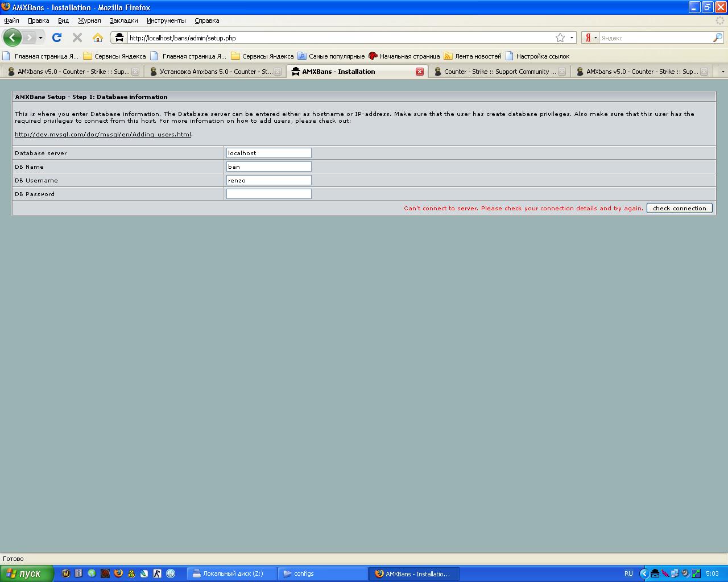Click the round light-blue quick launch icon
The height and width of the screenshot is (582, 728).
171,573
